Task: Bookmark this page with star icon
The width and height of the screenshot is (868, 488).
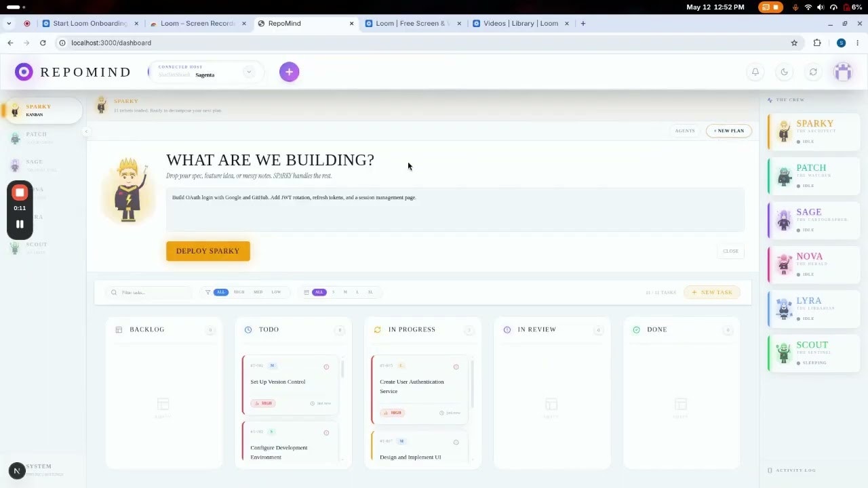Action: pos(794,43)
